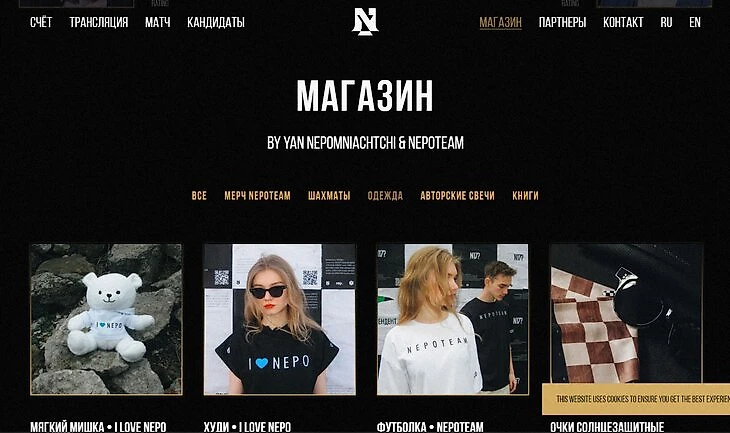This screenshot has height=433, width=730.
Task: Switch site language to EN
Action: [x=695, y=22]
